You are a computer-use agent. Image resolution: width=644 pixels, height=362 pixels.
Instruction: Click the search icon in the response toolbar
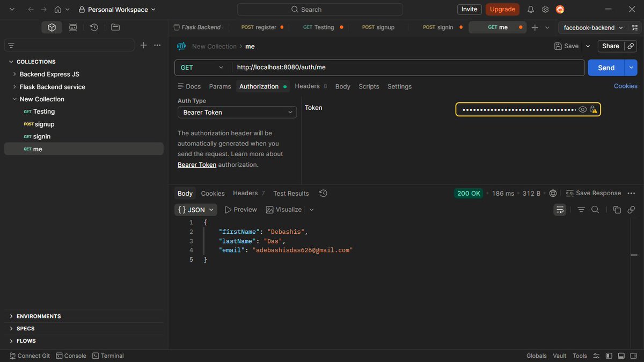[596, 209]
